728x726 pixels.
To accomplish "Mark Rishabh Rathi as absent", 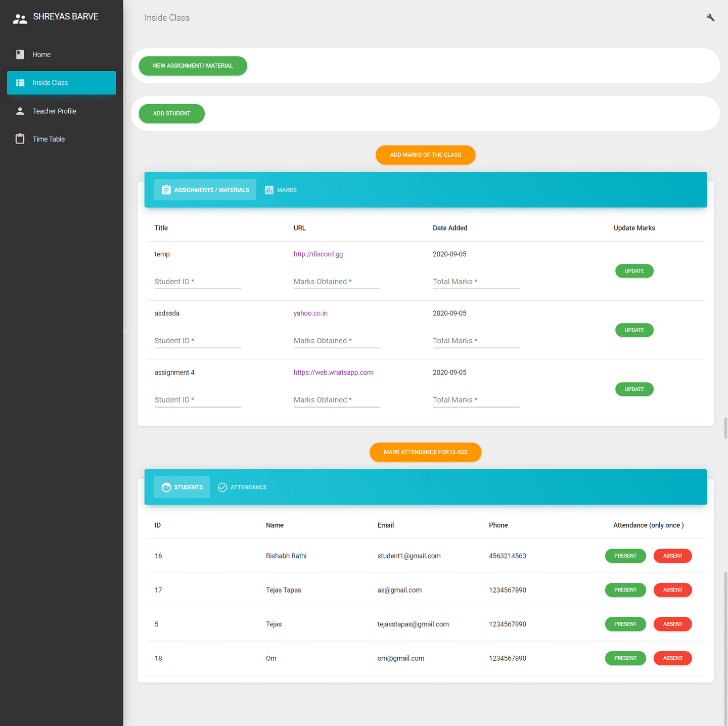I will [673, 556].
